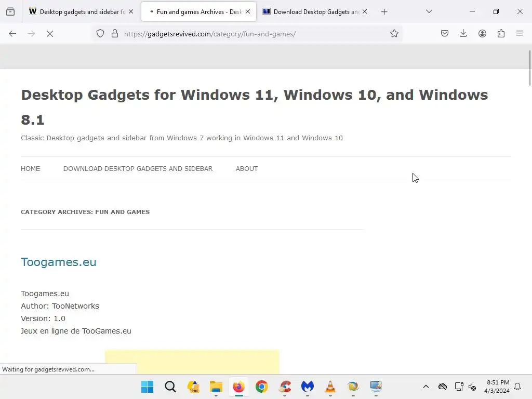Go back to previous page
Viewport: 532px width, 399px height.
12,34
